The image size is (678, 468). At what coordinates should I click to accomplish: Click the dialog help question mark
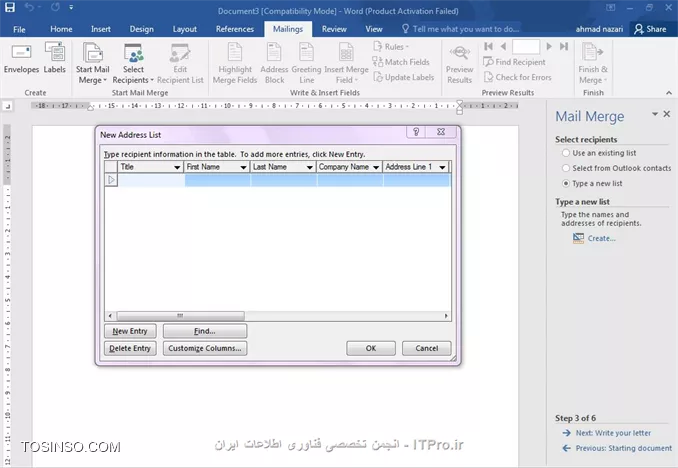(x=416, y=132)
